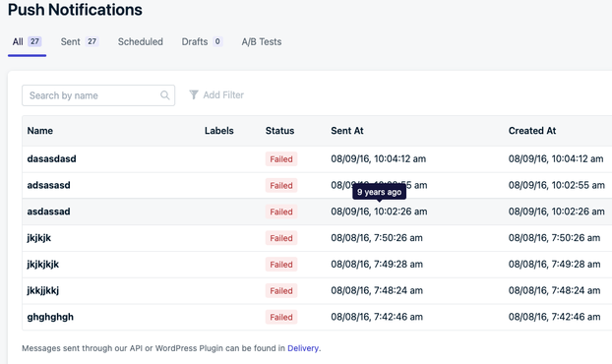612x364 pixels.
Task: Click the Failed badge for jkjkjkjk
Action: (x=281, y=264)
